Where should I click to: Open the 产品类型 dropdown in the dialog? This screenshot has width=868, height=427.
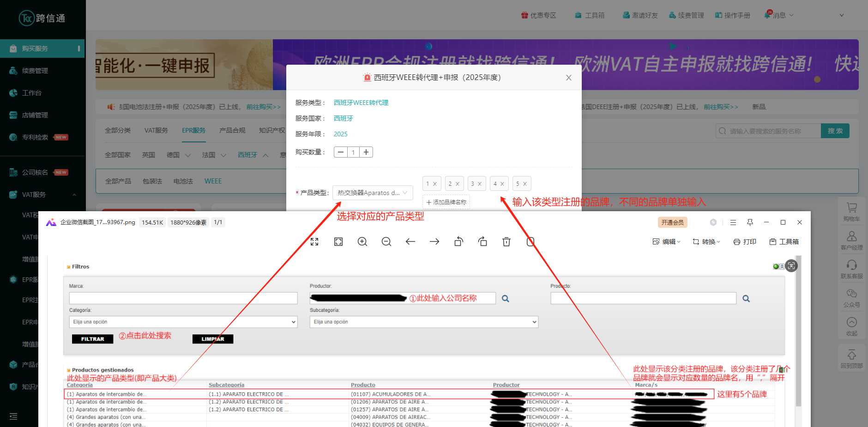(x=372, y=193)
